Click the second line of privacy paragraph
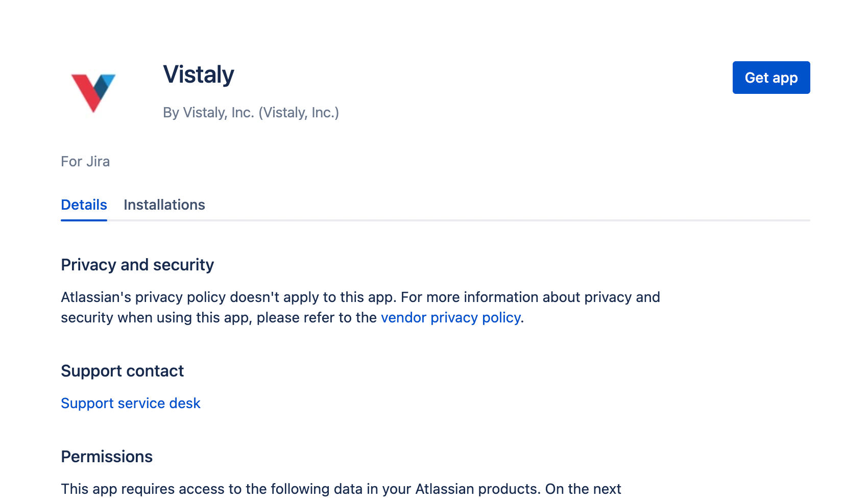Viewport: 868px width, 502px height. [292, 317]
